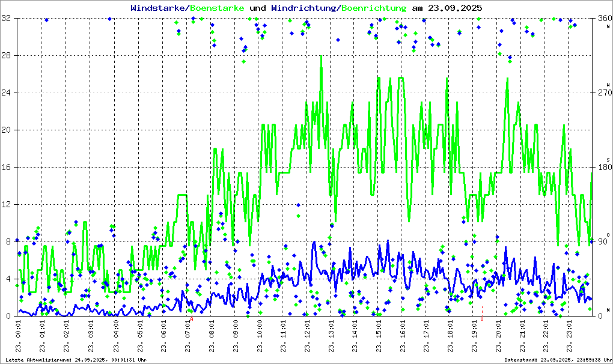613x364 pixels.
Task: Click the wind speed axis value 24
Action: coord(6,93)
